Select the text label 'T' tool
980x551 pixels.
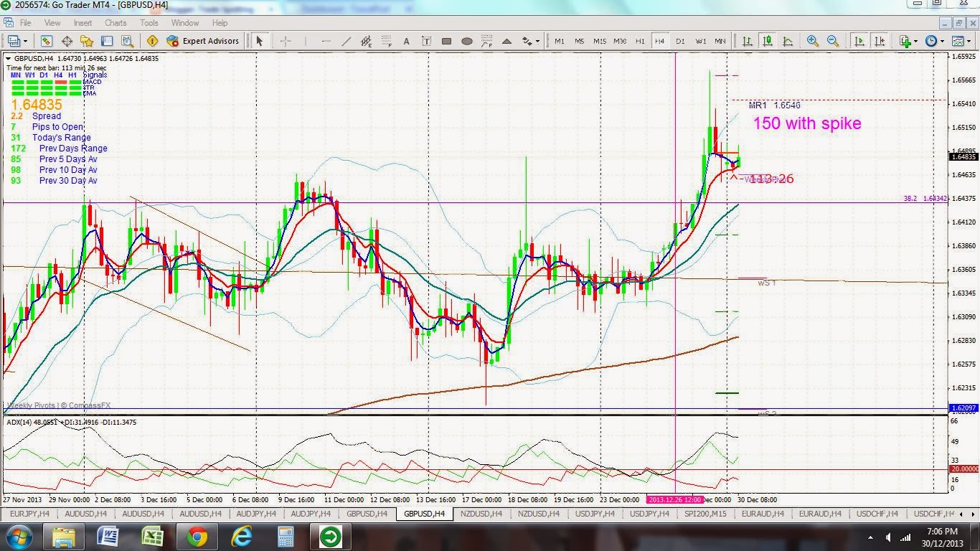[426, 41]
